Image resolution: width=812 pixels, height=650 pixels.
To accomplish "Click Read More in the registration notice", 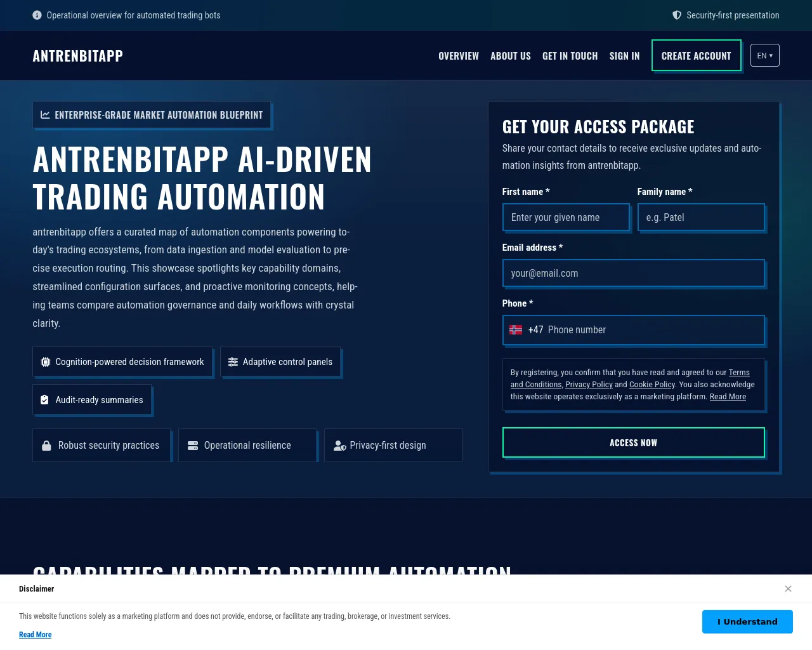I will [728, 397].
